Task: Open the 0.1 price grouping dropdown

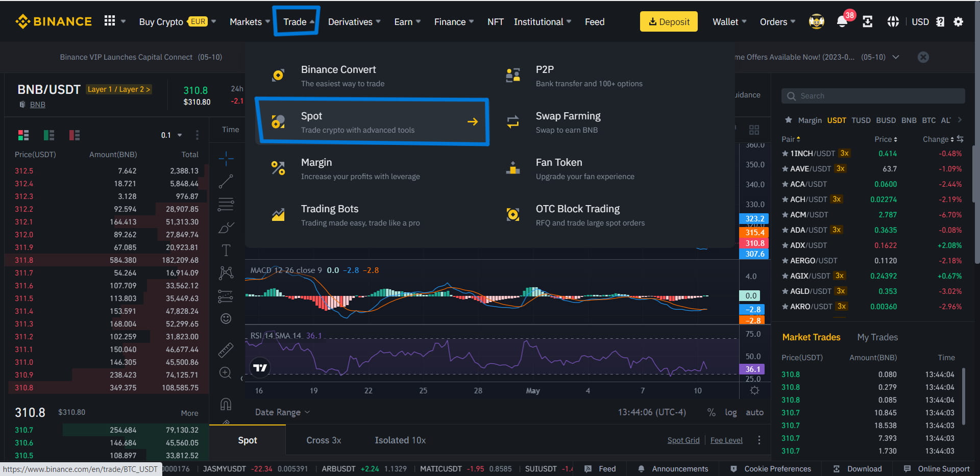Action: [x=171, y=135]
